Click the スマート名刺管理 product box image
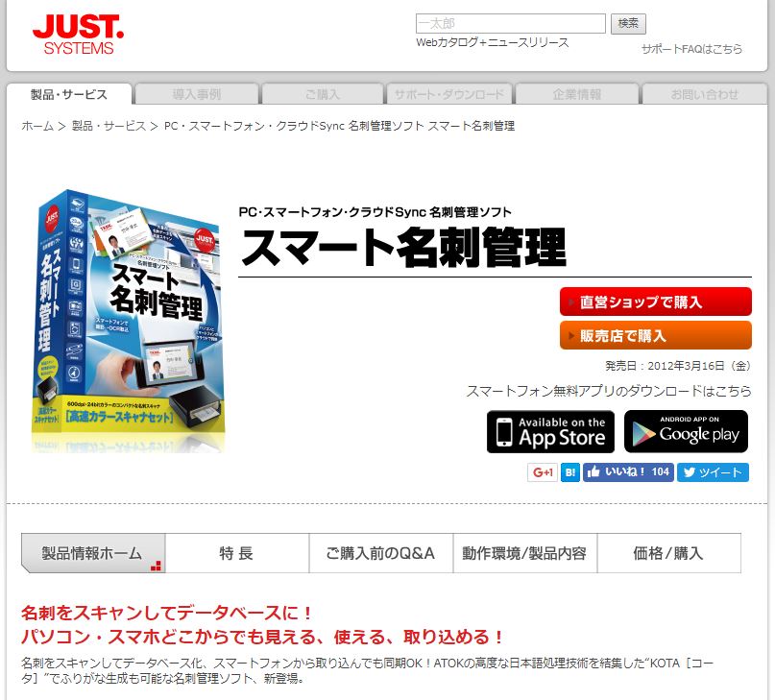 tap(129, 322)
